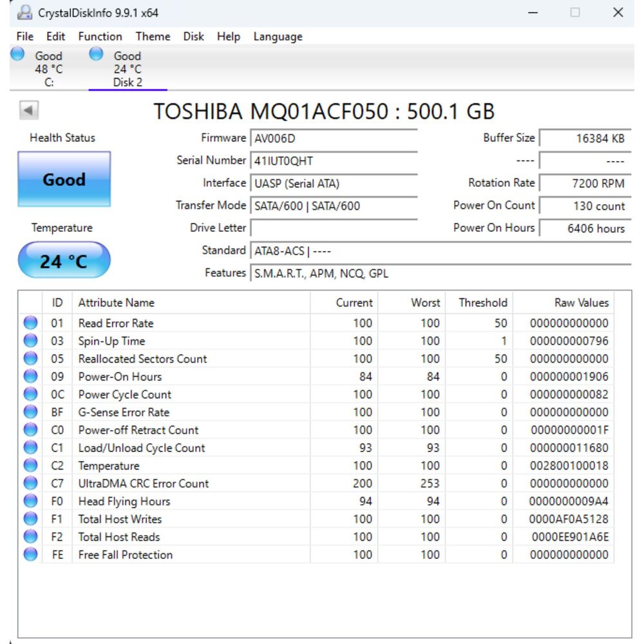Viewport: 644px width, 644px height.
Task: Click the Features field S.M.A.R.T., APM, NCQ, GPL
Action: (x=440, y=273)
